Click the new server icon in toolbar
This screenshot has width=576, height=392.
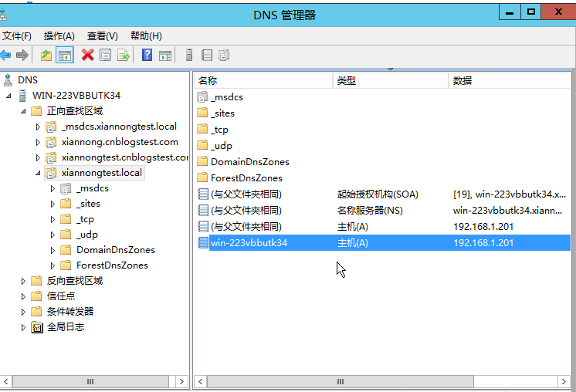click(x=189, y=55)
